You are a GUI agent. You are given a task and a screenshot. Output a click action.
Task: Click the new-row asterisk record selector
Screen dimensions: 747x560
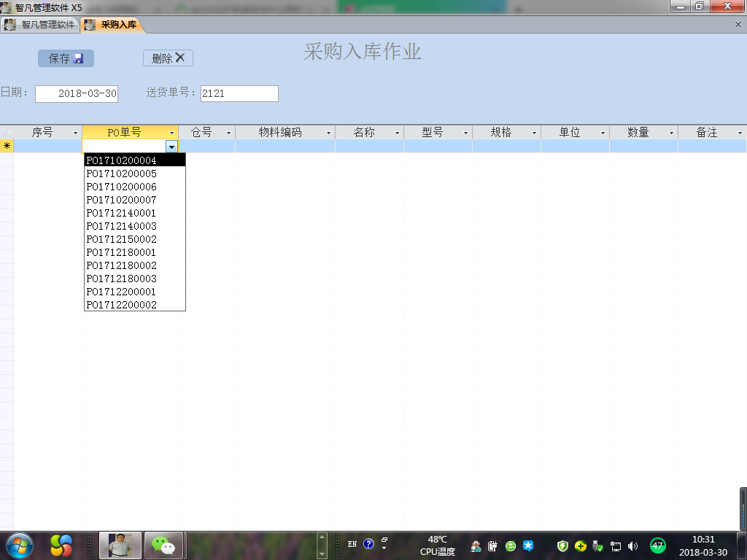tap(7, 146)
